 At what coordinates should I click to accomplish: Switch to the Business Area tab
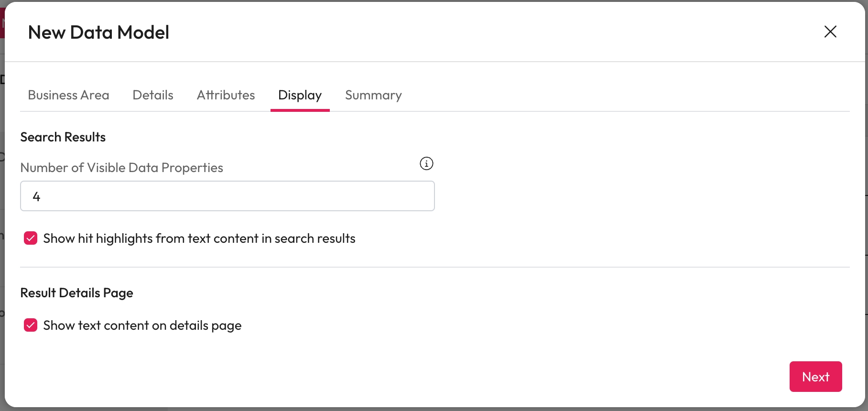tap(68, 95)
